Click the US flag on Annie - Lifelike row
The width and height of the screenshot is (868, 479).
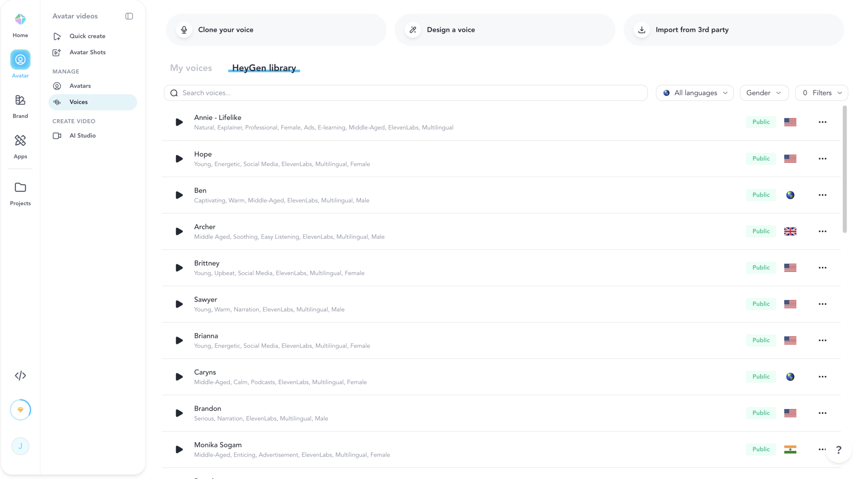[x=790, y=122]
